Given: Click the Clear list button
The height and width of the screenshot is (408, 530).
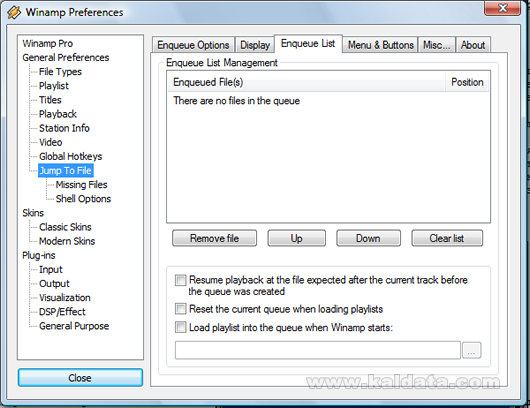Looking at the screenshot, I should (x=447, y=238).
